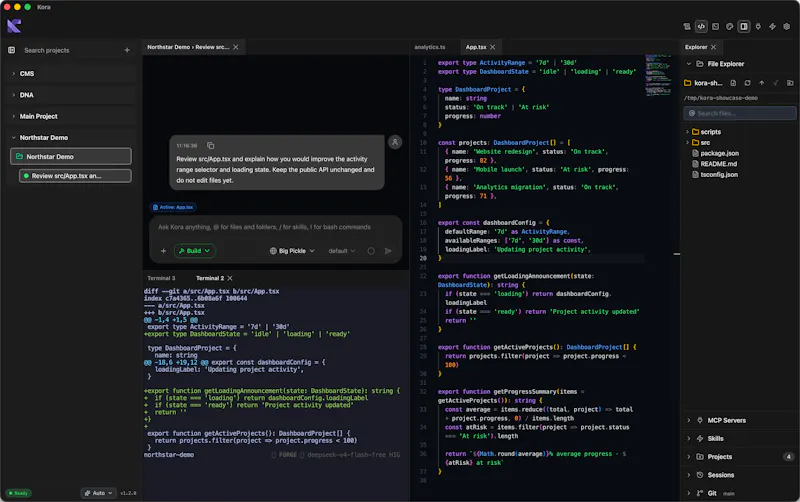800x502 pixels.
Task: Expand the CMS project
Action: (x=71, y=73)
